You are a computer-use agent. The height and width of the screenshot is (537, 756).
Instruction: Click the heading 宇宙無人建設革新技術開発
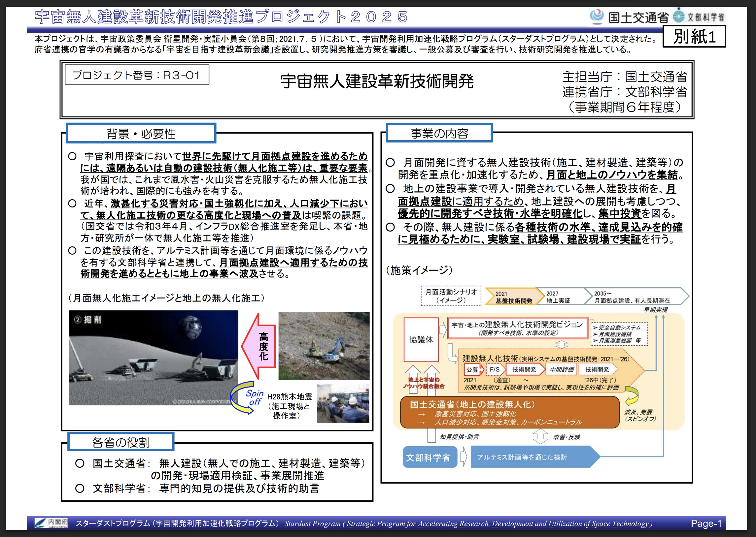pos(377,81)
